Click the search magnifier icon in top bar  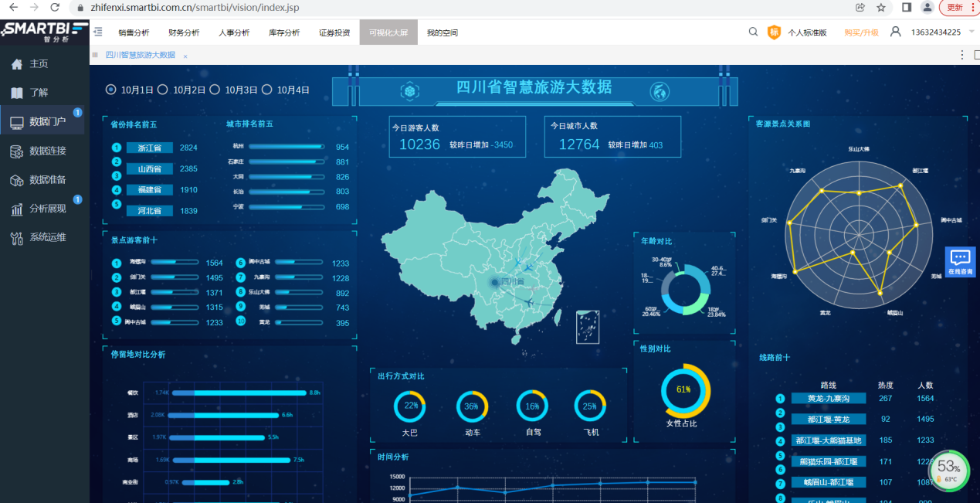[753, 32]
